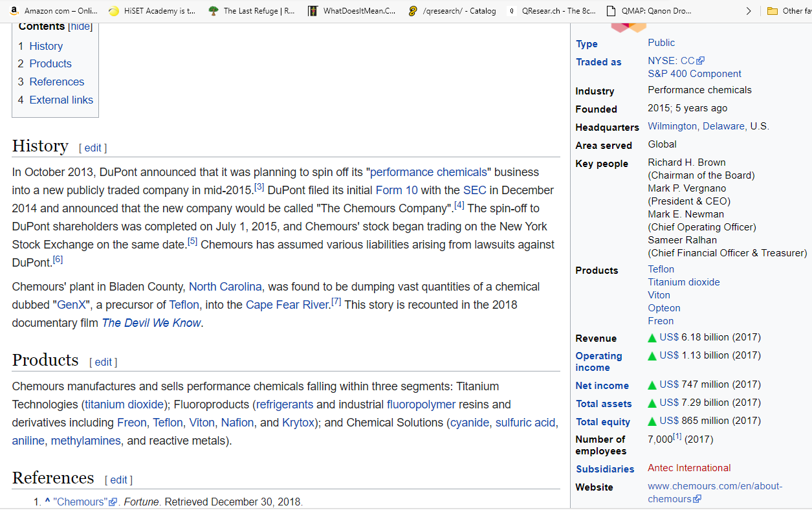This screenshot has height=510, width=812.
Task: Open the Total assets label link
Action: pyautogui.click(x=604, y=404)
